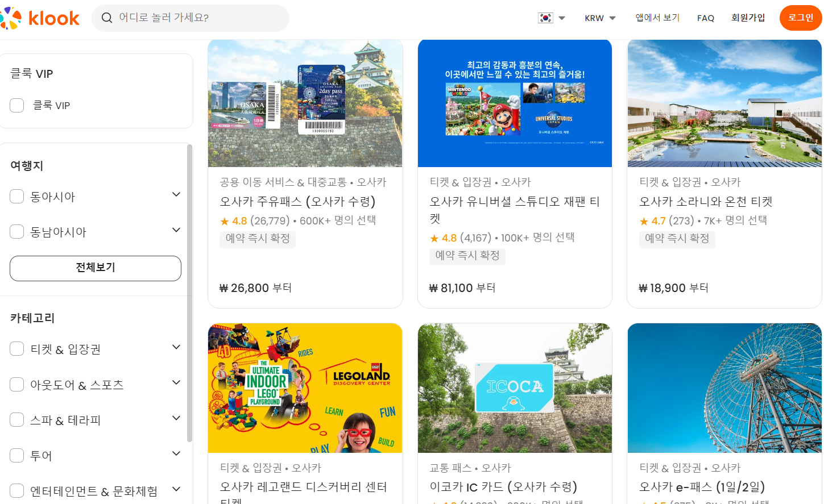Image resolution: width=824 pixels, height=504 pixels.
Task: Open 앱에서 보기 in header
Action: click(657, 18)
